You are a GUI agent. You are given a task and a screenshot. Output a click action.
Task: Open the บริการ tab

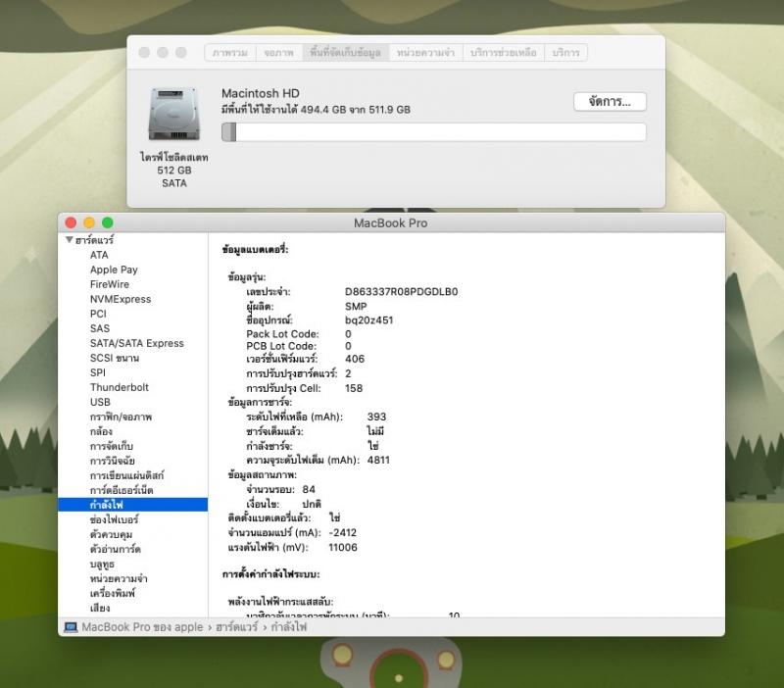pyautogui.click(x=566, y=53)
